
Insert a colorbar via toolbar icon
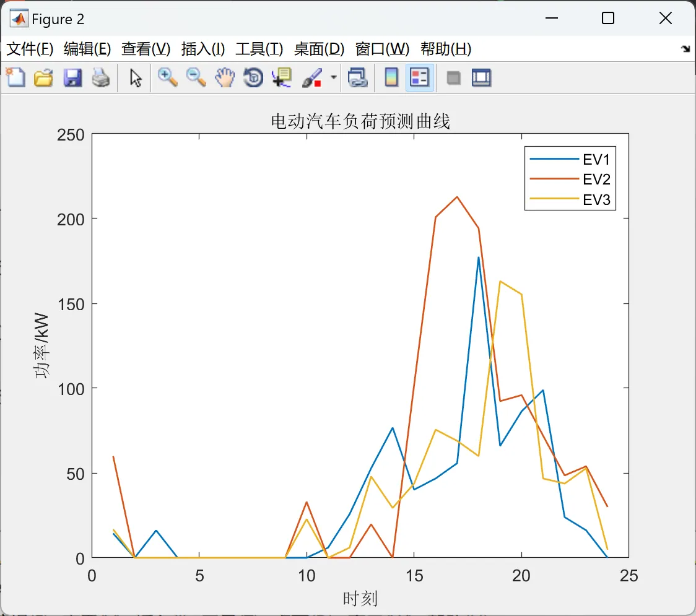[x=391, y=78]
